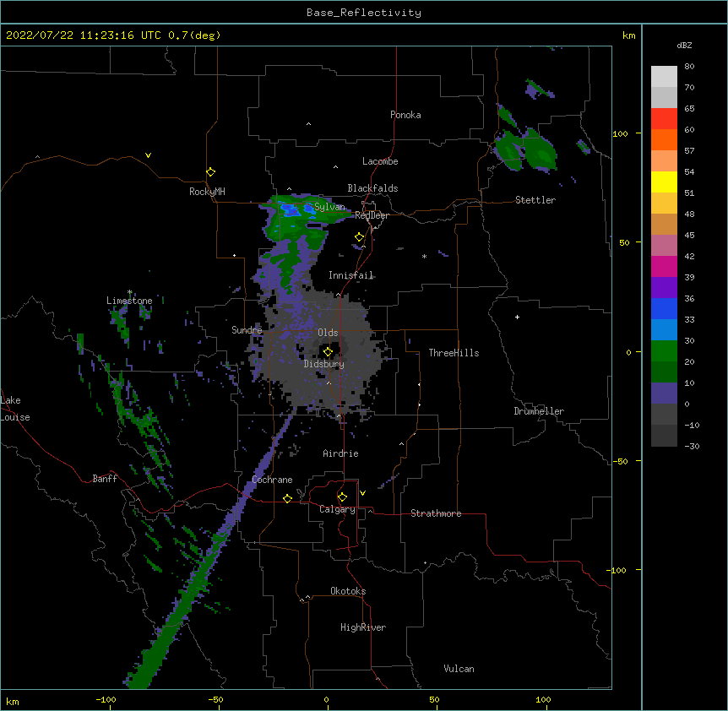Click the white plus marker north of Drumheller
The image size is (728, 711).
(x=517, y=317)
